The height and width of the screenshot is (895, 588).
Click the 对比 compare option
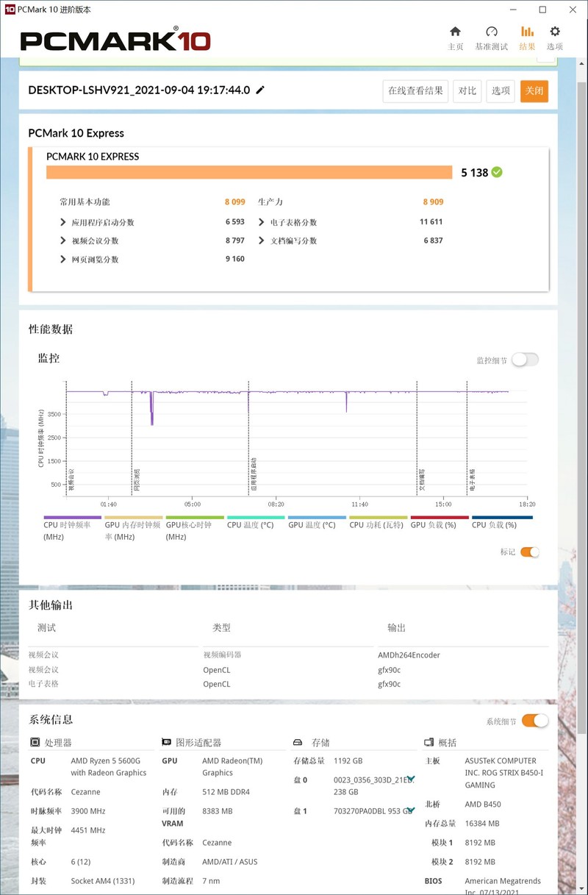[x=467, y=90]
